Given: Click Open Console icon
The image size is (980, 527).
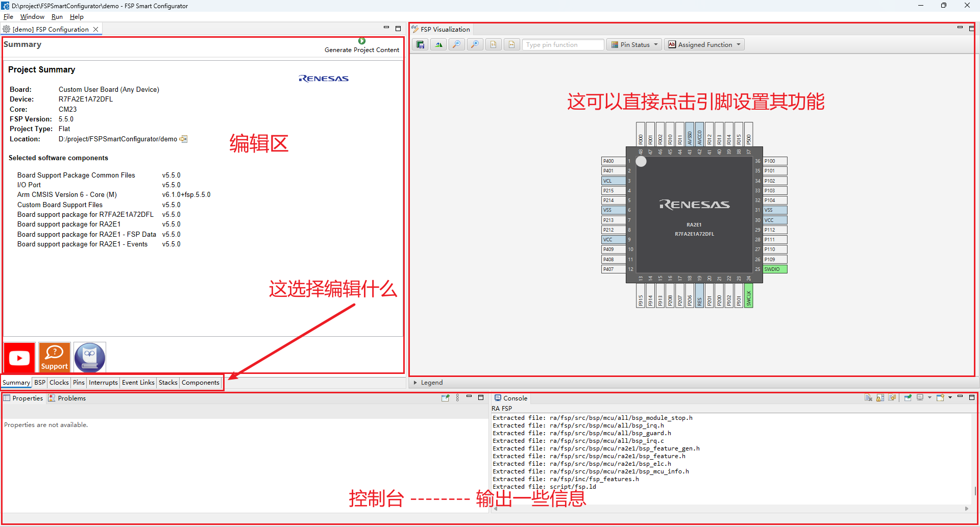Looking at the screenshot, I should [940, 398].
